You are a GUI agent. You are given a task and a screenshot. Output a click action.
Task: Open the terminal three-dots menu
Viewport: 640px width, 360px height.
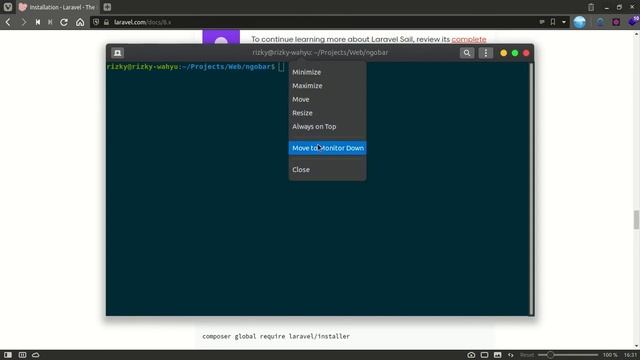pos(485,53)
